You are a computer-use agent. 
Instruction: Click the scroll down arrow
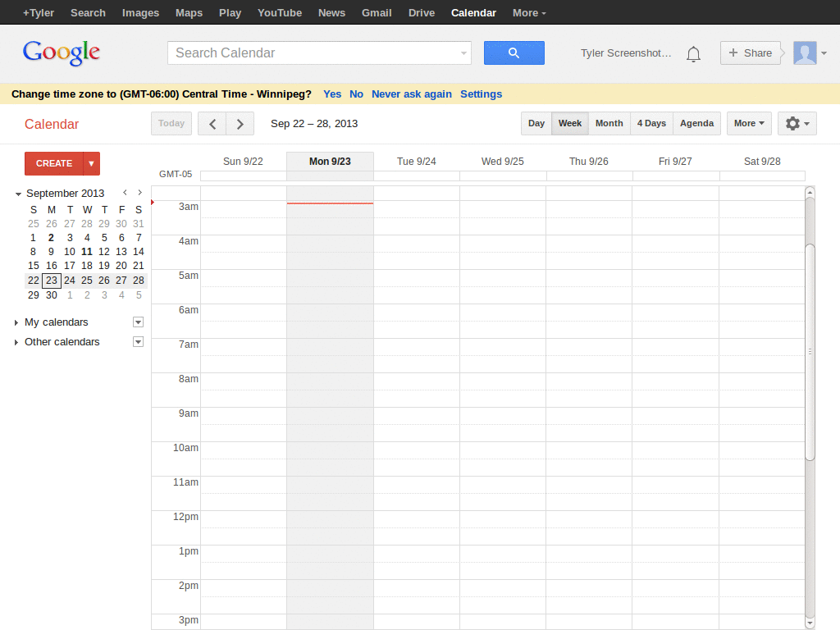(810, 623)
